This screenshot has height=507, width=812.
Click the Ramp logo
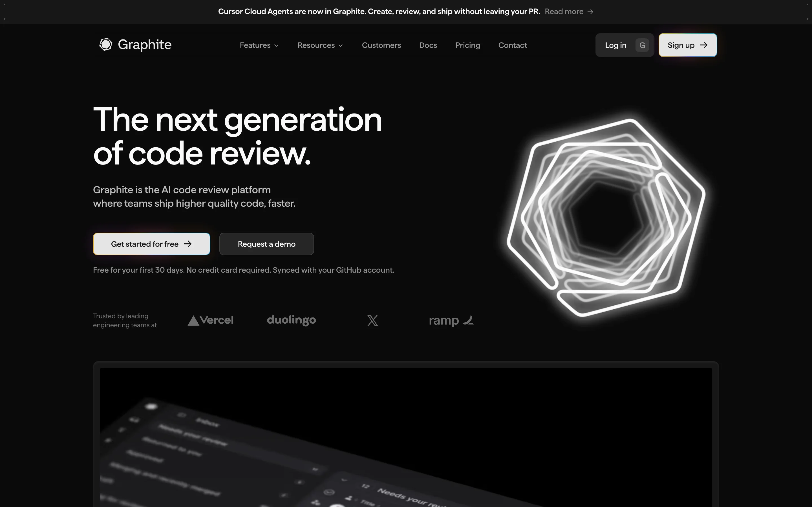tap(451, 321)
